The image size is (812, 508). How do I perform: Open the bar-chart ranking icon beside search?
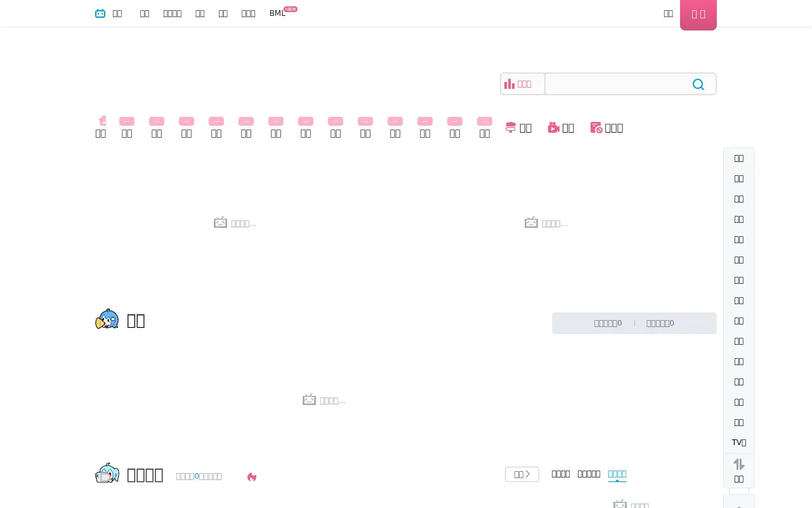tap(509, 84)
